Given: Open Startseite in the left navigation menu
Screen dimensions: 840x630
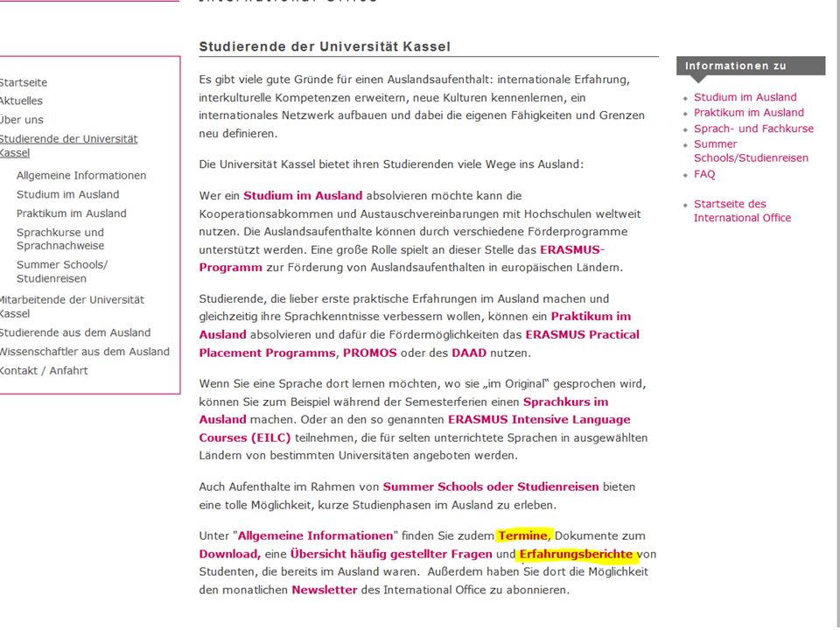Looking at the screenshot, I should 23,82.
